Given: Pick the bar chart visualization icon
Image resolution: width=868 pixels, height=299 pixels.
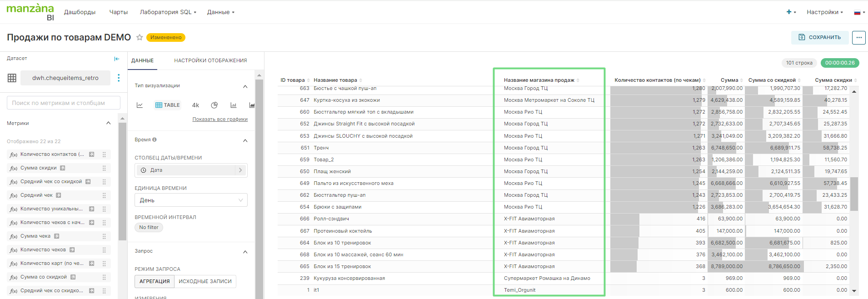Looking at the screenshot, I should click(x=233, y=105).
